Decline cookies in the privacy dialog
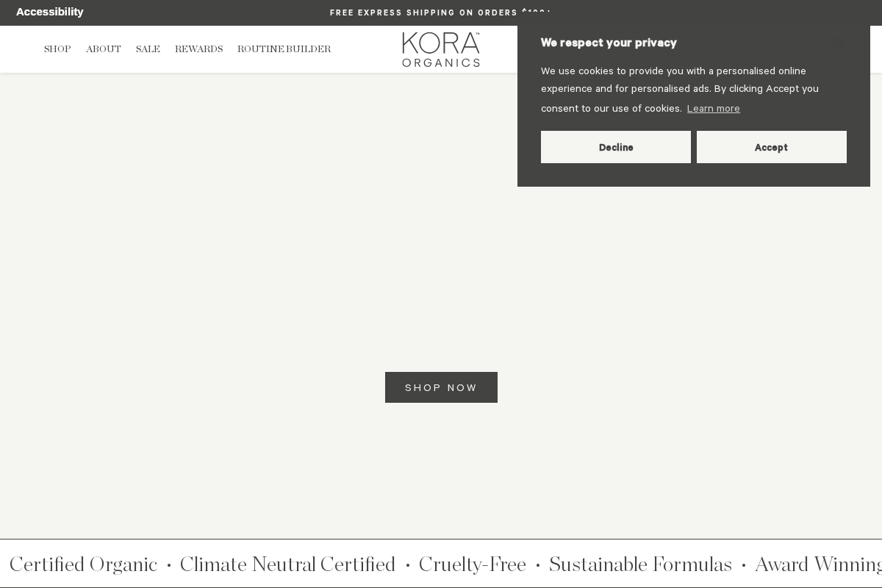Viewport: 882px width, 588px height. tap(616, 147)
